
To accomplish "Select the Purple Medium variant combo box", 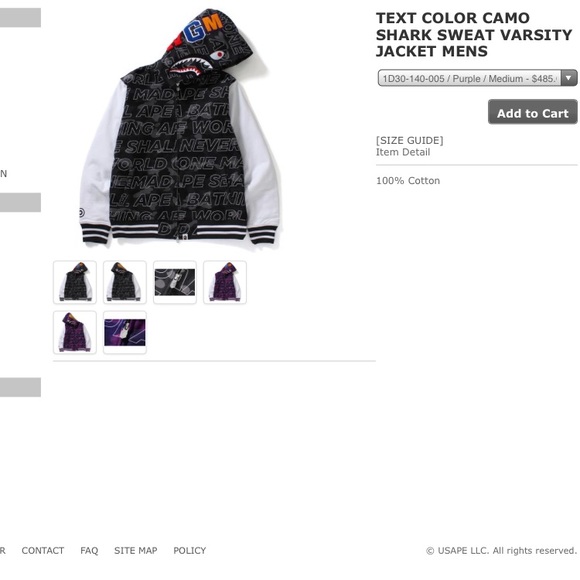I will coord(477,78).
